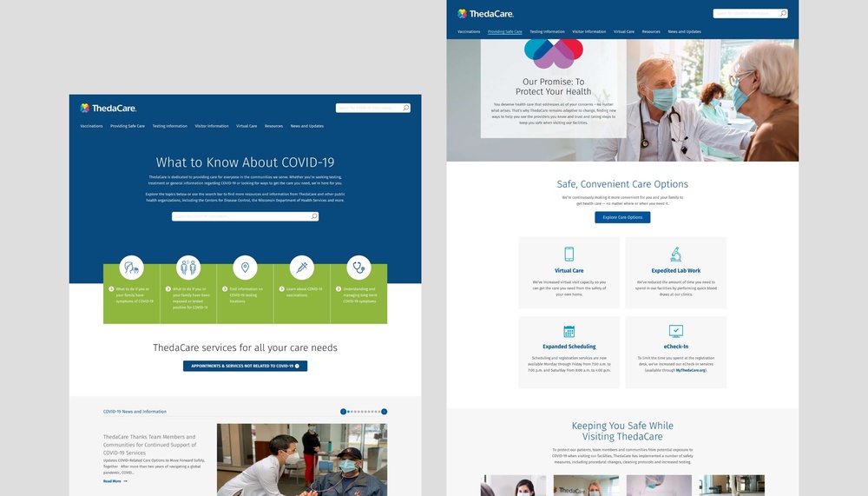Screen dimensions: 868x496
Task: Click the news headline ThedaCare Thanks Team Members
Action: 149,445
